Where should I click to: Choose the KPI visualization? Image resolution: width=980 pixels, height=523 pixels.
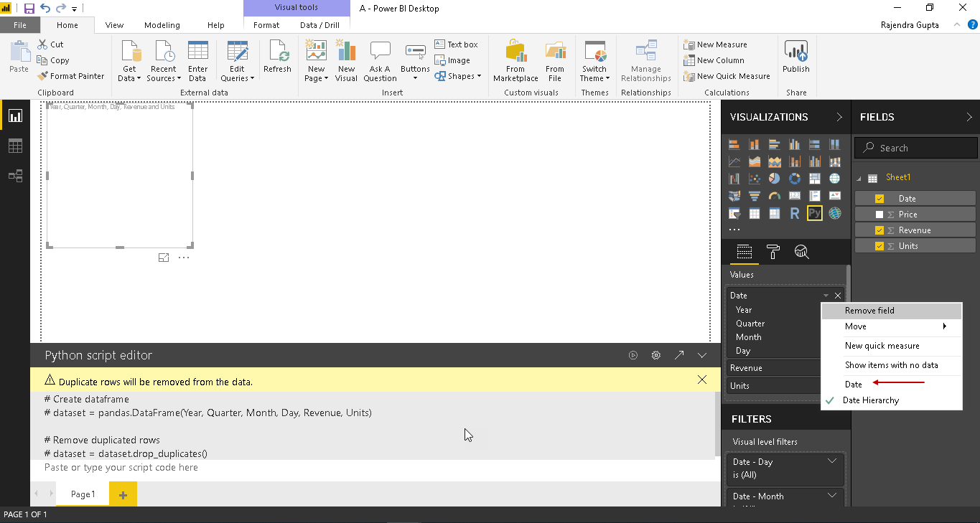pos(834,196)
